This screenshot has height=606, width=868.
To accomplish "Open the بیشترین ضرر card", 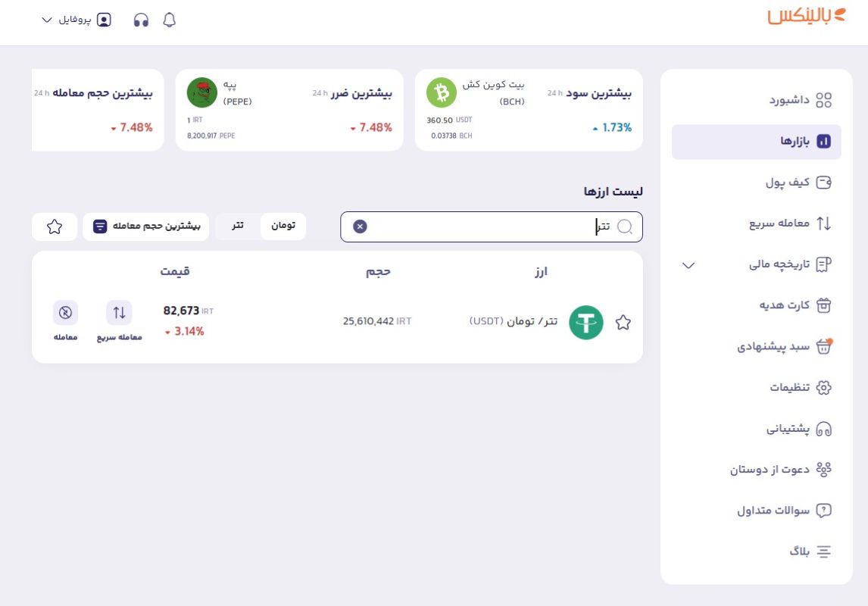I will click(x=289, y=110).
